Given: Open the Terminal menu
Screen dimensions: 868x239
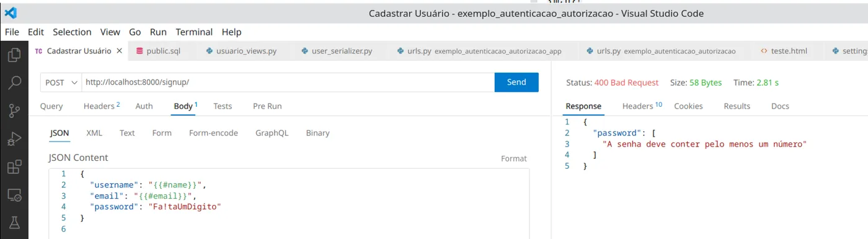Looking at the screenshot, I should 194,32.
